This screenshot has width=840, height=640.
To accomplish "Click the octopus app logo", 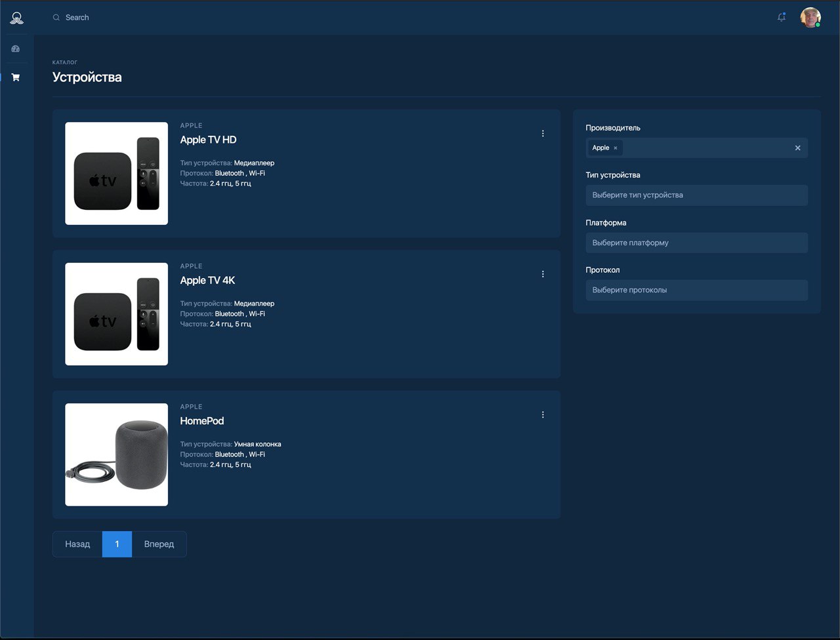I will [17, 18].
